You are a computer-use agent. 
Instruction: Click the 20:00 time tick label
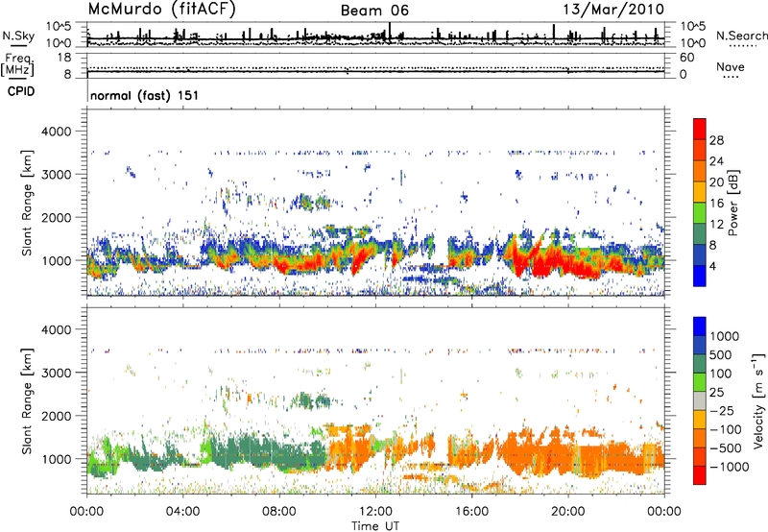tap(568, 512)
